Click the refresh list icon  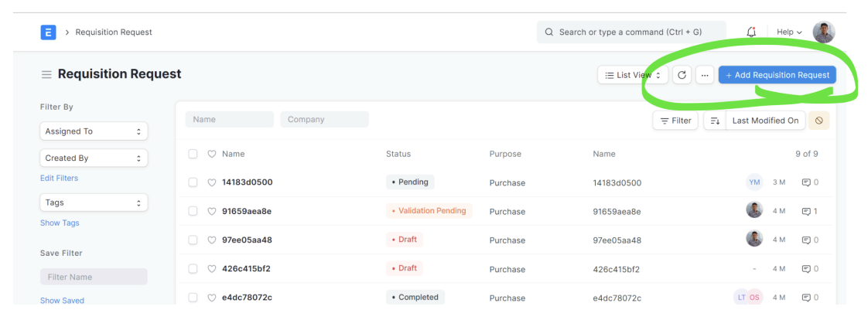point(682,75)
